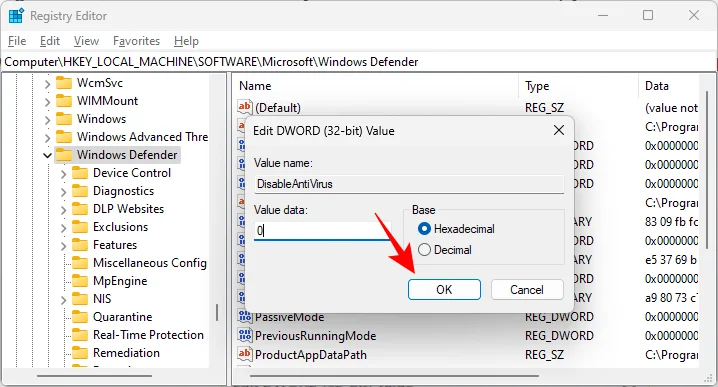Open the View menu
718x387 pixels.
(x=87, y=41)
